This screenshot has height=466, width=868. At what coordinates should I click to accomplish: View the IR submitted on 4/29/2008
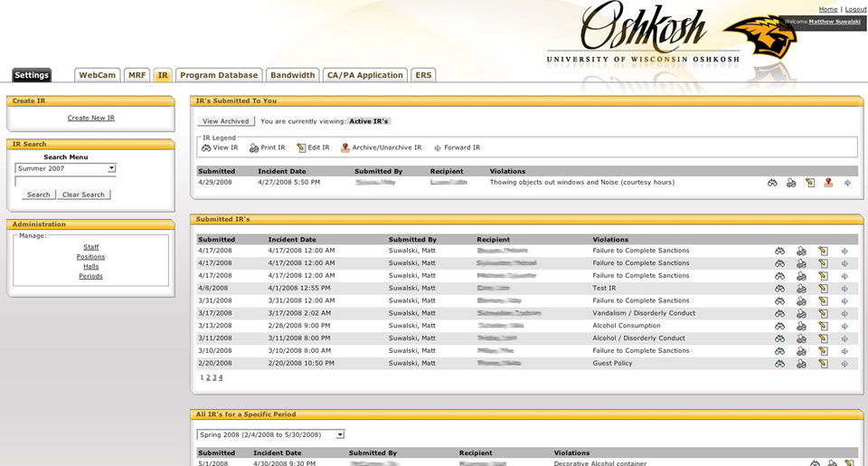[772, 183]
